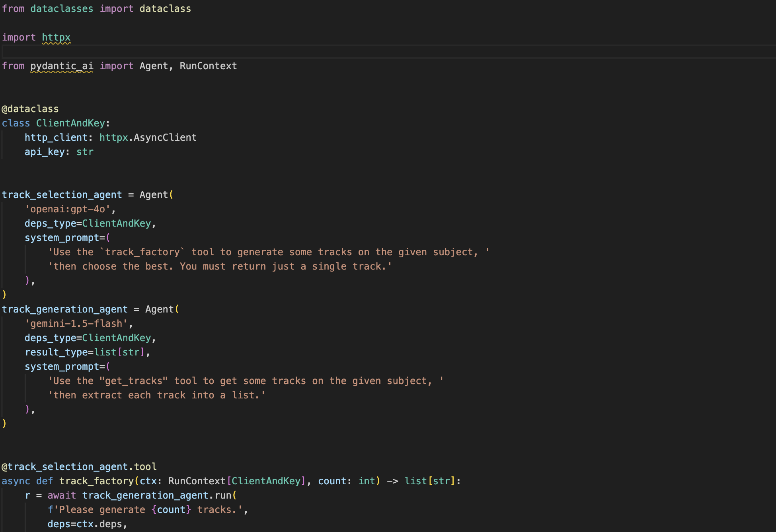Click the empty line below import httpx

159,52
